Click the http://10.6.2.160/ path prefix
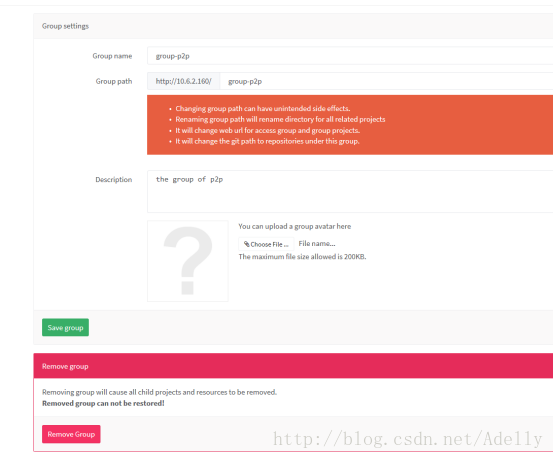Screen dimensions: 554x459 click(x=184, y=81)
